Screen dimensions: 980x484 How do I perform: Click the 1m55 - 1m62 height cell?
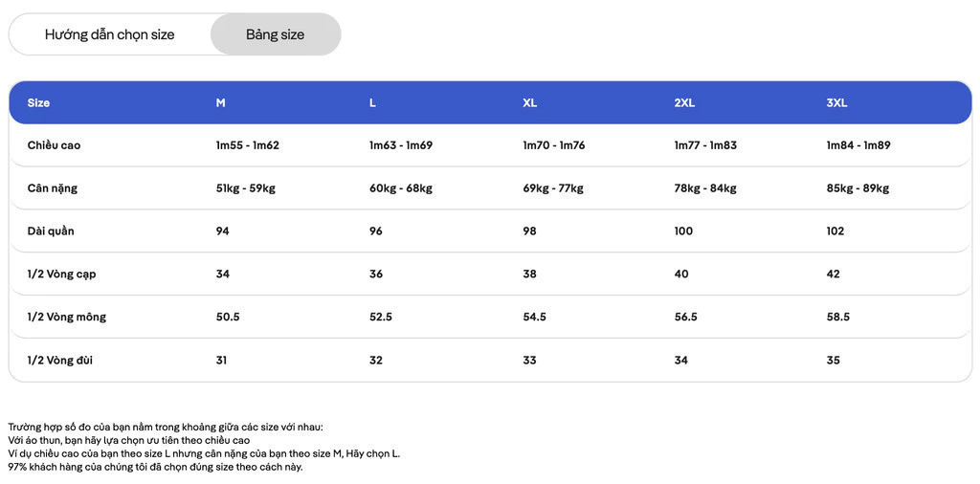point(248,145)
